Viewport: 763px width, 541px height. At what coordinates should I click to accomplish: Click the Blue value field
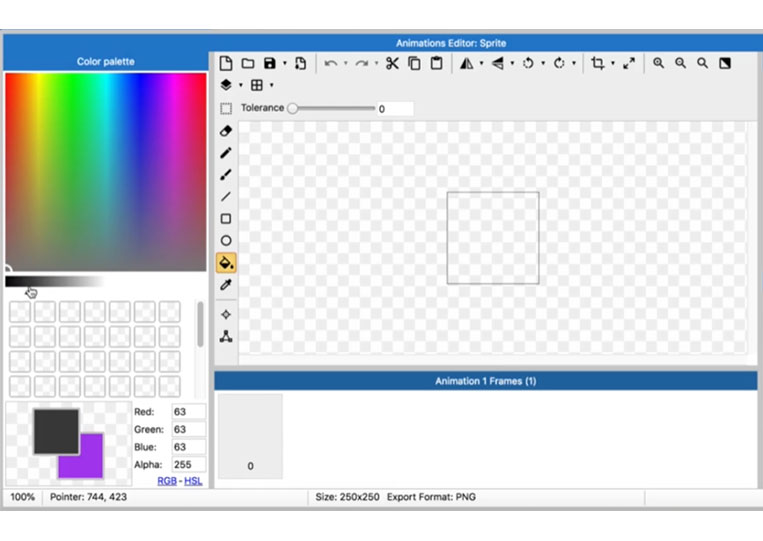189,447
